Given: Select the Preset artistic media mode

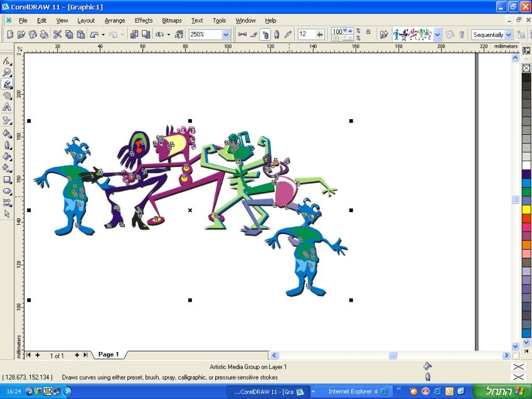Looking at the screenshot, I should coord(242,35).
